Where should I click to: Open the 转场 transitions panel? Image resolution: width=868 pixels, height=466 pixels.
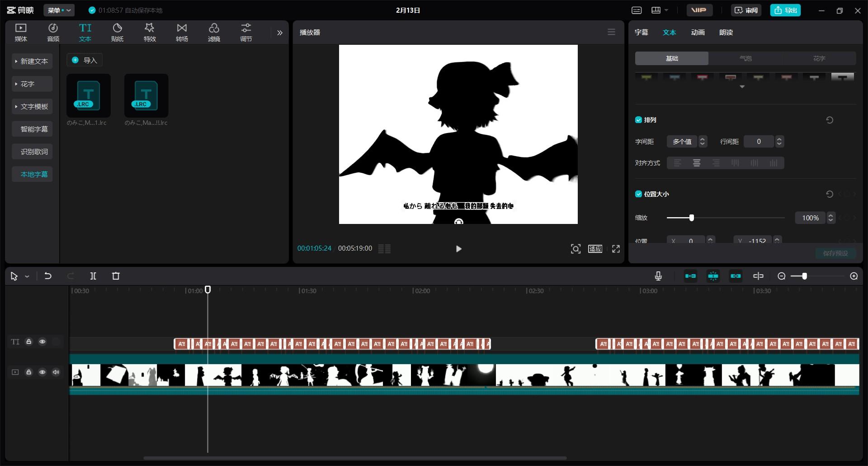coord(182,33)
